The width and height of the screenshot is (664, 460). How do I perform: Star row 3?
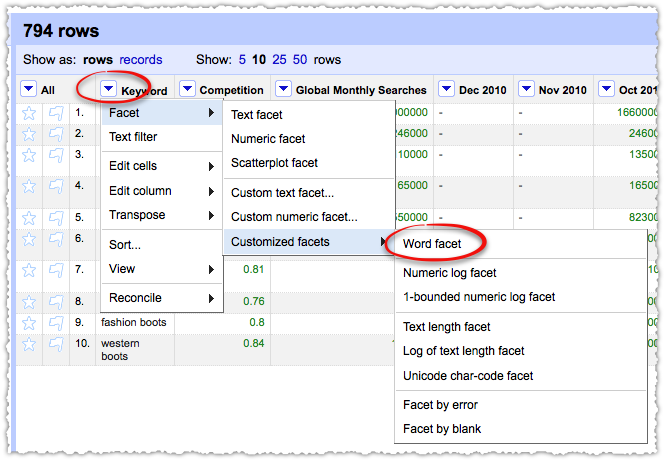tap(29, 155)
